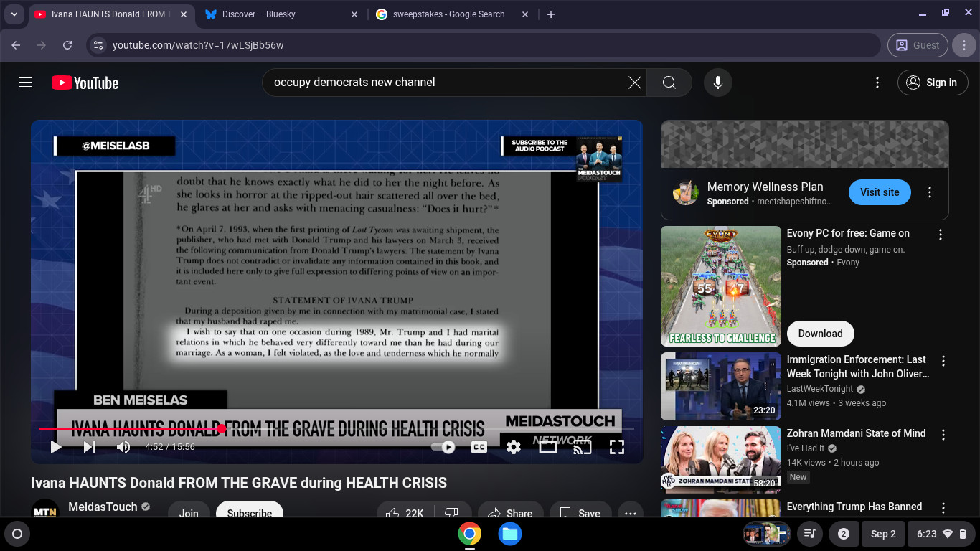Search by voice with the microphone icon

717,83
